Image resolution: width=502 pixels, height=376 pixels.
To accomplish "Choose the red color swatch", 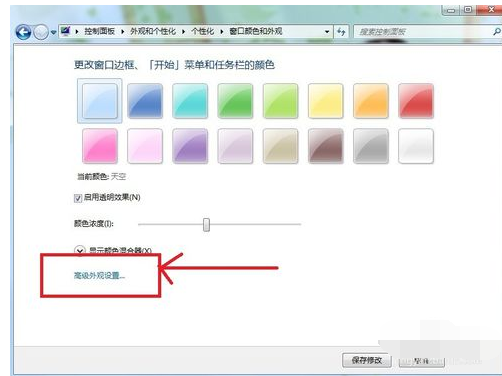I will [416, 101].
